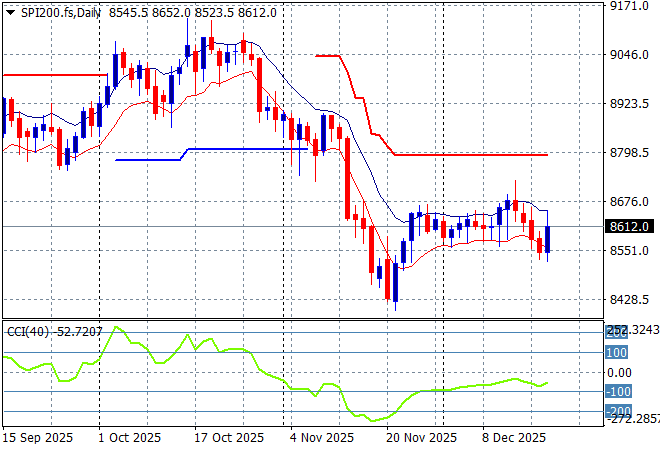660x450 pixels.
Task: Select the current price tag 8612.0
Action: pyautogui.click(x=630, y=227)
